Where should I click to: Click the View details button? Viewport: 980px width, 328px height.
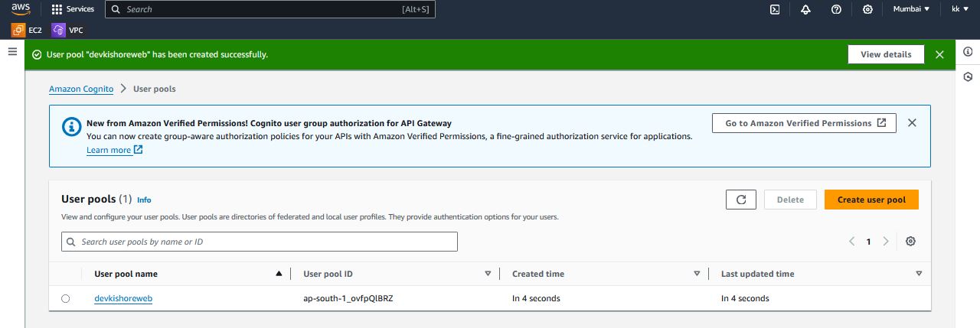coord(886,54)
